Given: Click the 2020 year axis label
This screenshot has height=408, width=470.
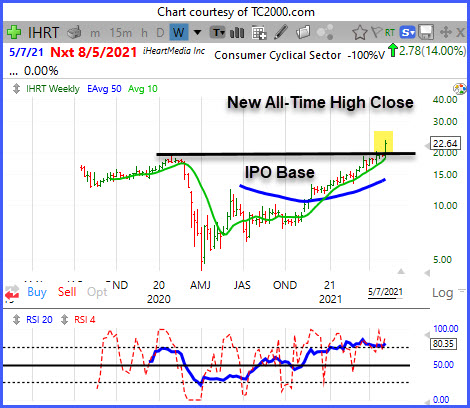Looking at the screenshot, I should (x=159, y=299).
